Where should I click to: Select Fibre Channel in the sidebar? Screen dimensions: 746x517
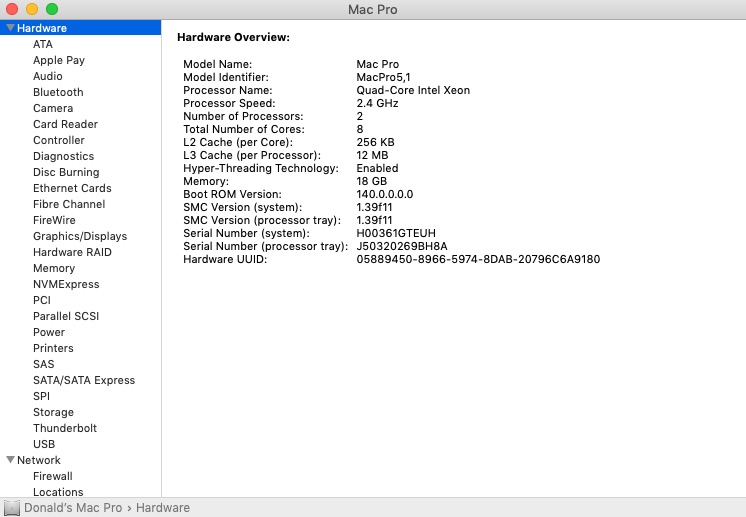pyautogui.click(x=69, y=204)
